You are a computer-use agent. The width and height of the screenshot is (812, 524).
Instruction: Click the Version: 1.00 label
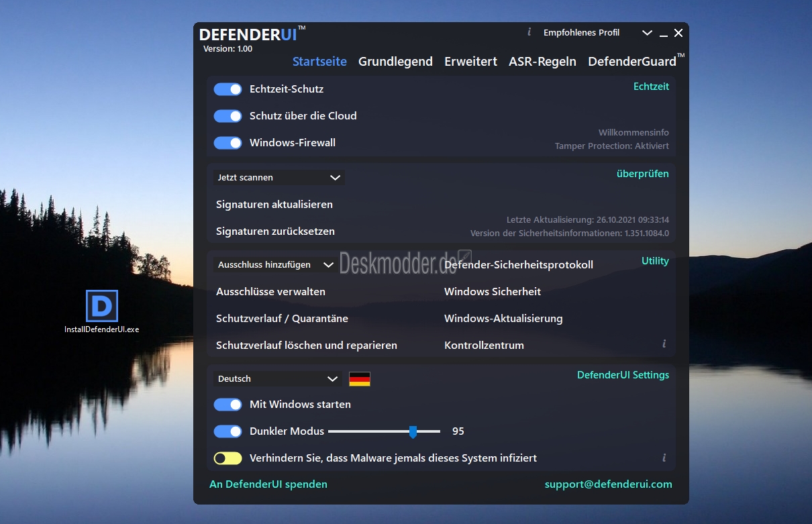[x=228, y=49]
